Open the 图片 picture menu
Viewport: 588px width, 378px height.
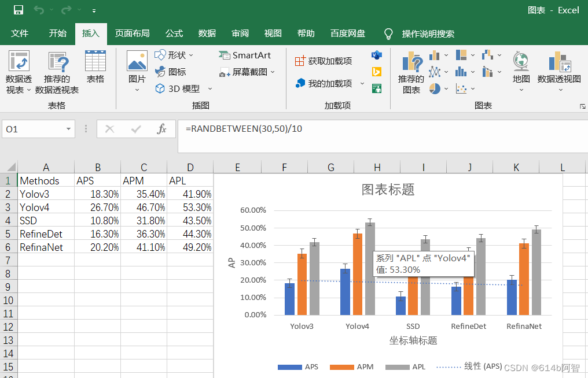point(137,71)
